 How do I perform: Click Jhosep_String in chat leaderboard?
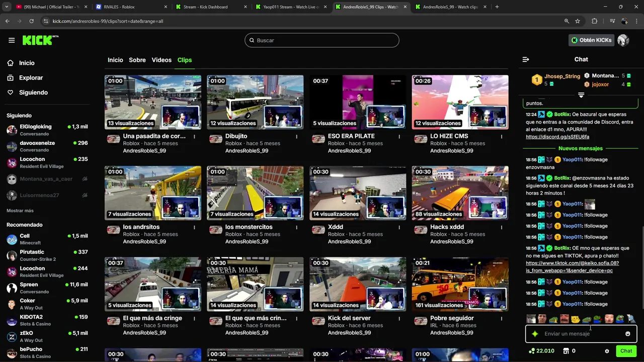(x=562, y=76)
